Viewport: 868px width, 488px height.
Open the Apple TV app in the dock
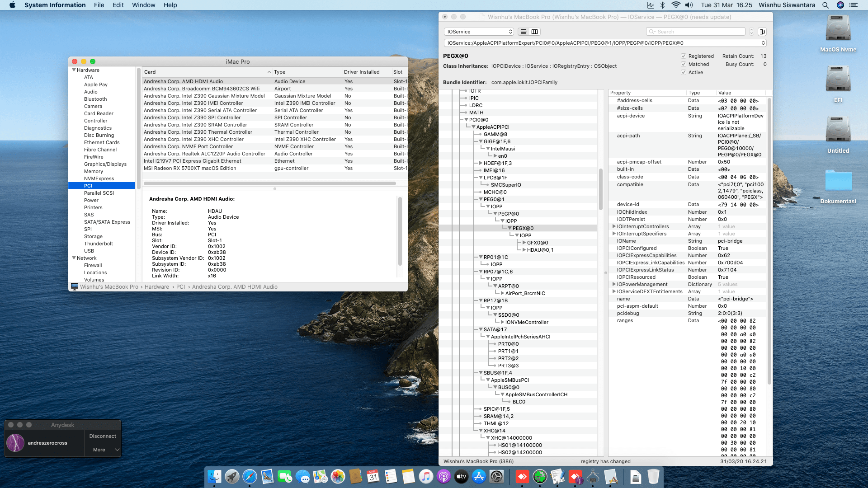tap(461, 476)
